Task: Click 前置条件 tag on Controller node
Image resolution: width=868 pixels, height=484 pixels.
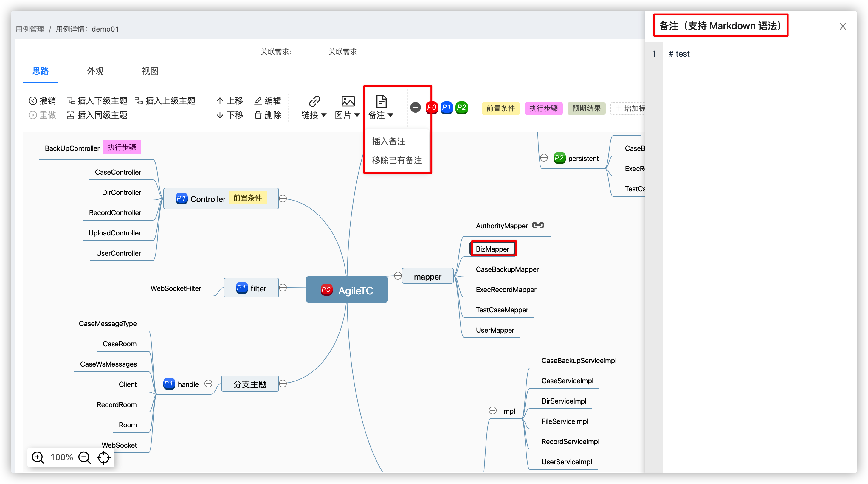Action: pos(248,198)
